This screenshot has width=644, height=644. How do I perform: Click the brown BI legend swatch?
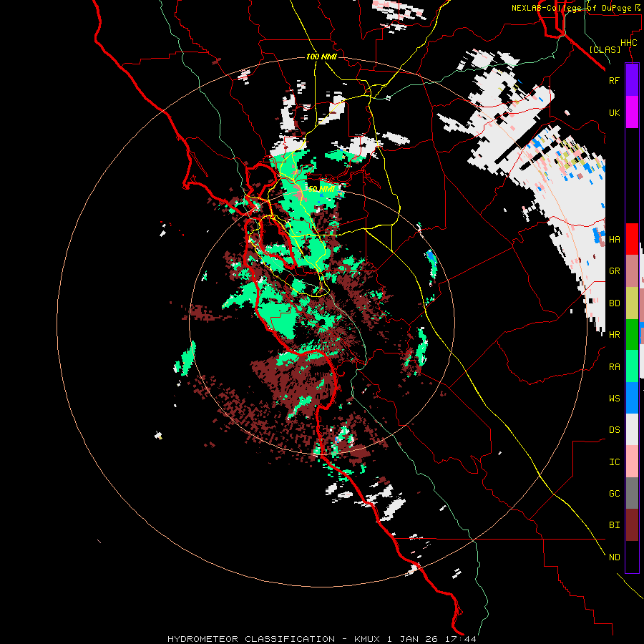tap(632, 525)
